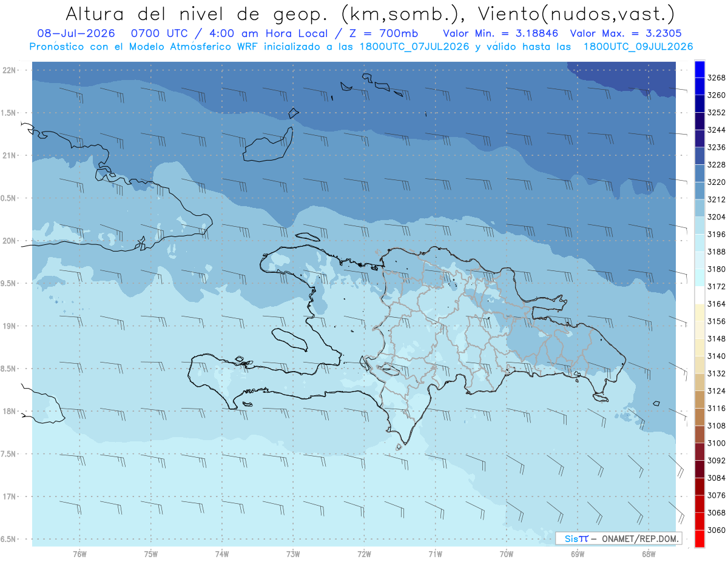The width and height of the screenshot is (728, 562).
Task: Click the legend value '3100'
Action: tap(716, 443)
